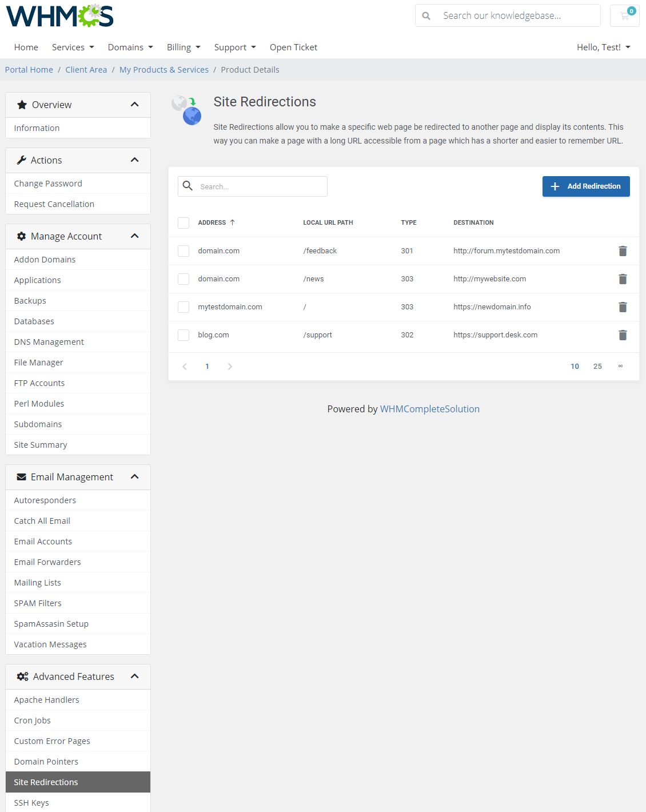Collapse the Advanced Features section
This screenshot has height=812, width=646.
(x=135, y=676)
